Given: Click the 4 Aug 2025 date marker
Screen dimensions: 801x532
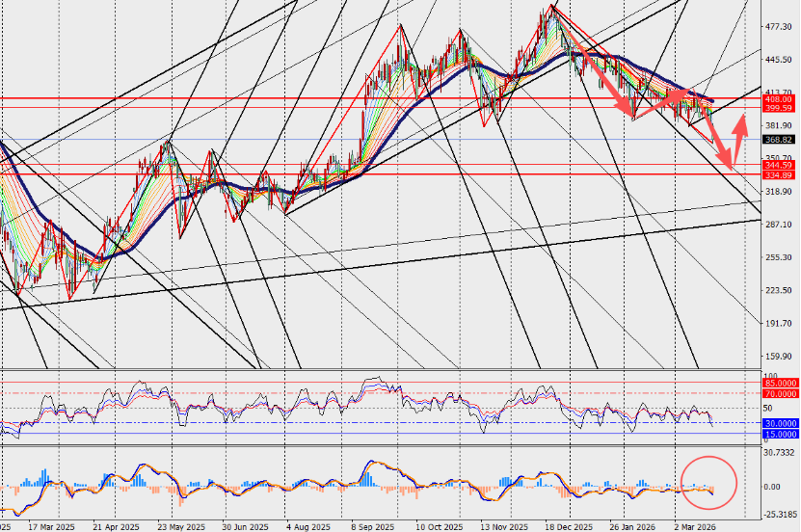Looking at the screenshot, I should click(x=309, y=527).
